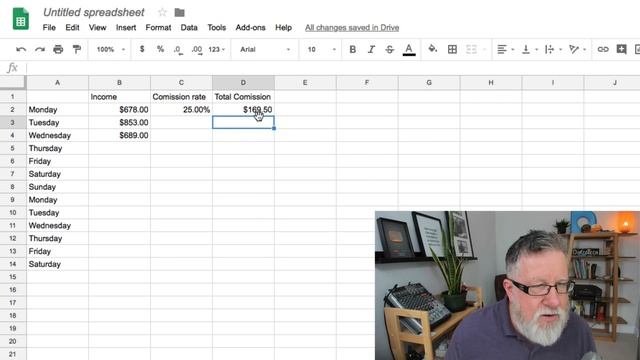Decrease decimal places icon
The height and width of the screenshot is (360, 640).
pos(178,50)
